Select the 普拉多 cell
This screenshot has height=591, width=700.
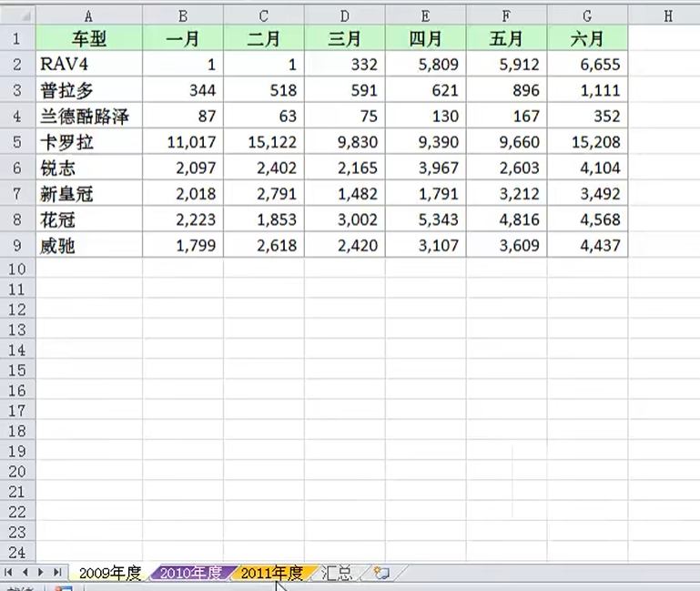[x=89, y=90]
